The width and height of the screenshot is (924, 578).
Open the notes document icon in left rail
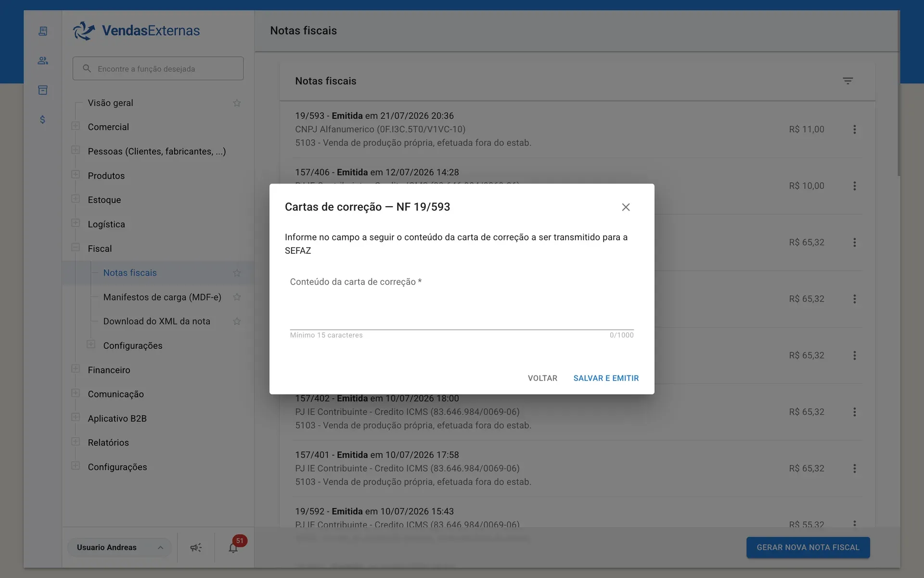point(43,31)
